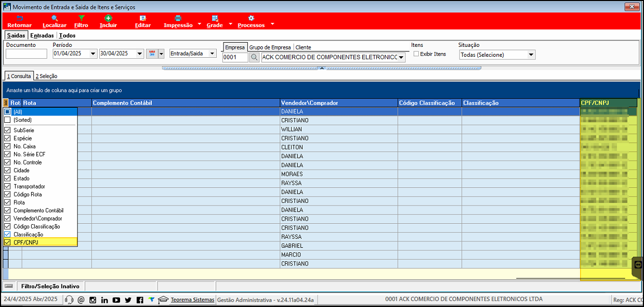Viewport: 644px width, 307px height.
Task: Uncheck the SubSerie column checkbox
Action: point(7,130)
